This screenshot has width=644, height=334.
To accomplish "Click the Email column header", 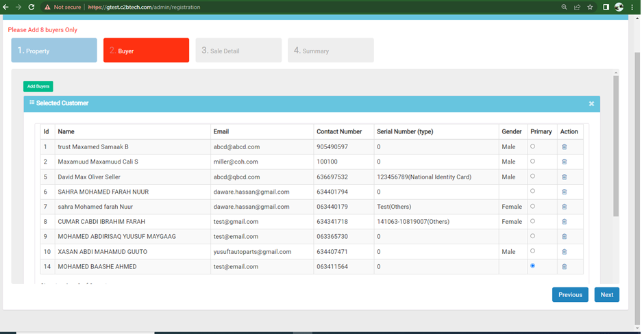I will 221,131.
